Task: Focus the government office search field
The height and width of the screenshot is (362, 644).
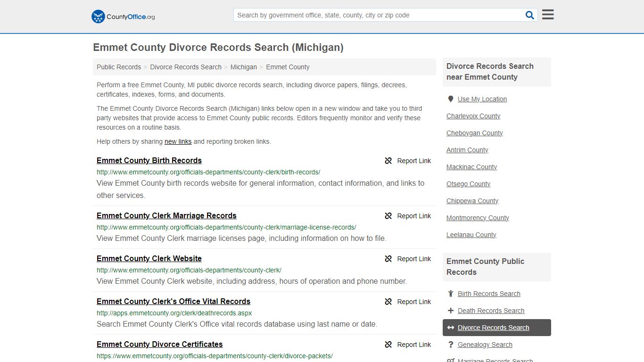Action: [x=380, y=15]
